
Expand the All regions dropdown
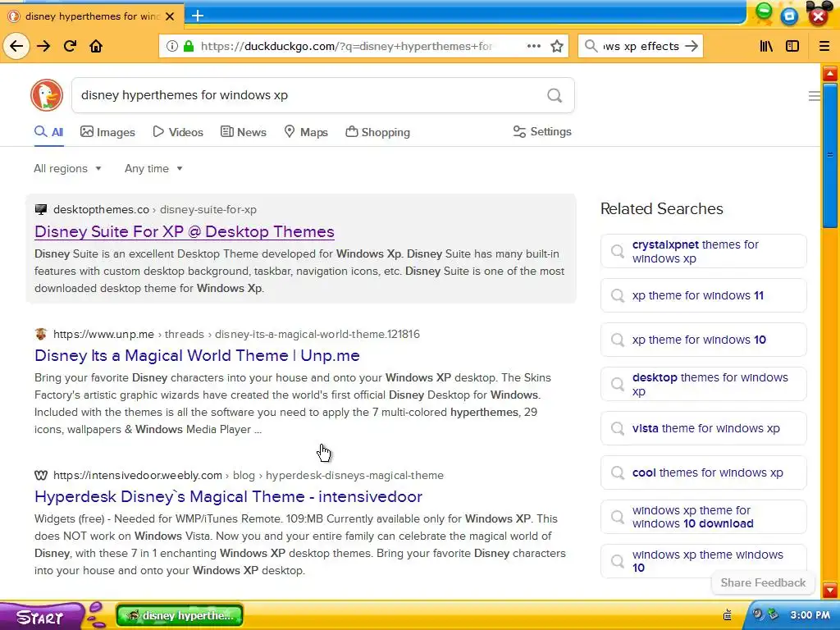[x=67, y=168]
